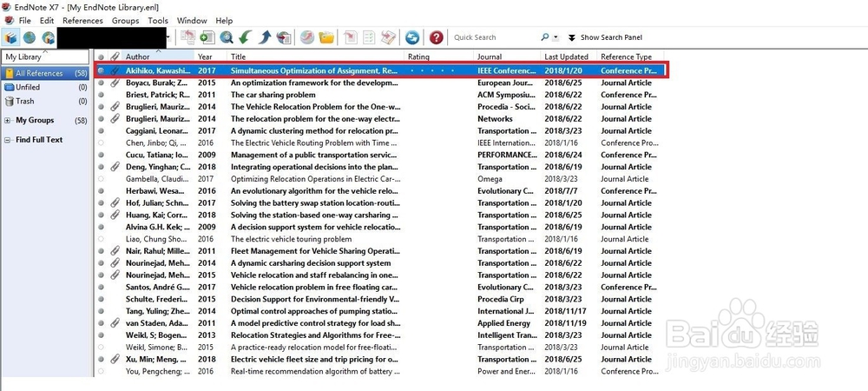Click Return to Word Processor icon
The height and width of the screenshot is (391, 868).
[388, 37]
